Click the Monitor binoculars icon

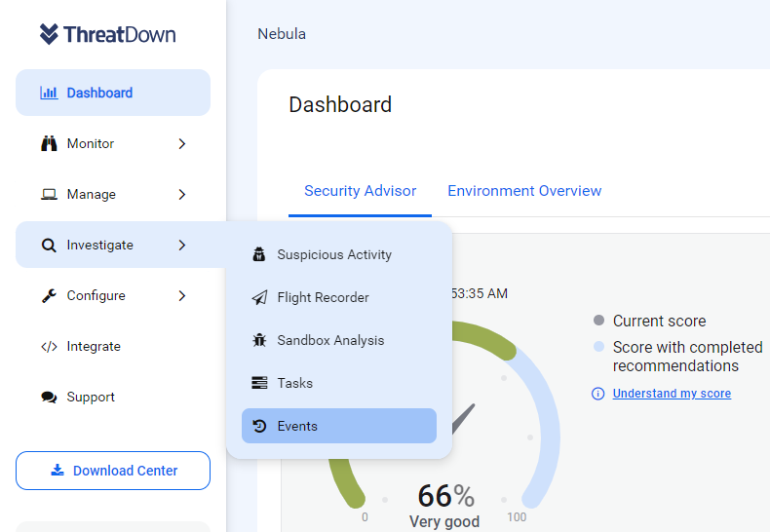[49, 144]
